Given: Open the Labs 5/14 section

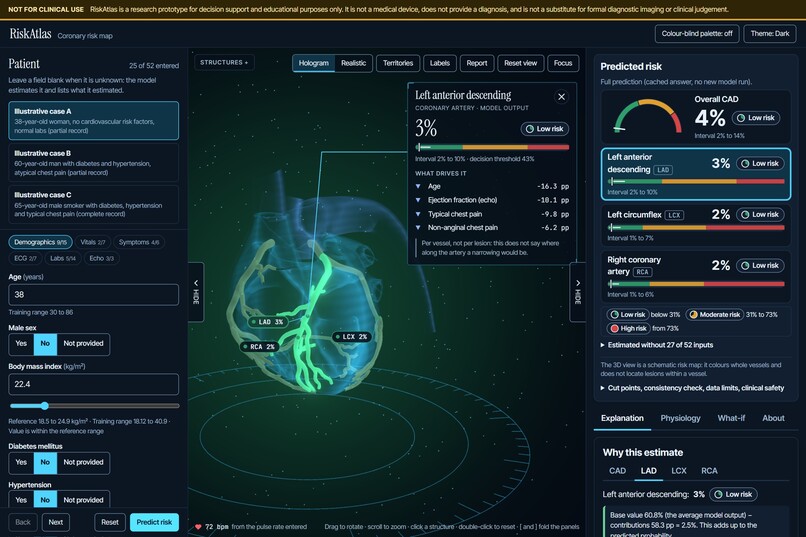Looking at the screenshot, I should pos(63,258).
